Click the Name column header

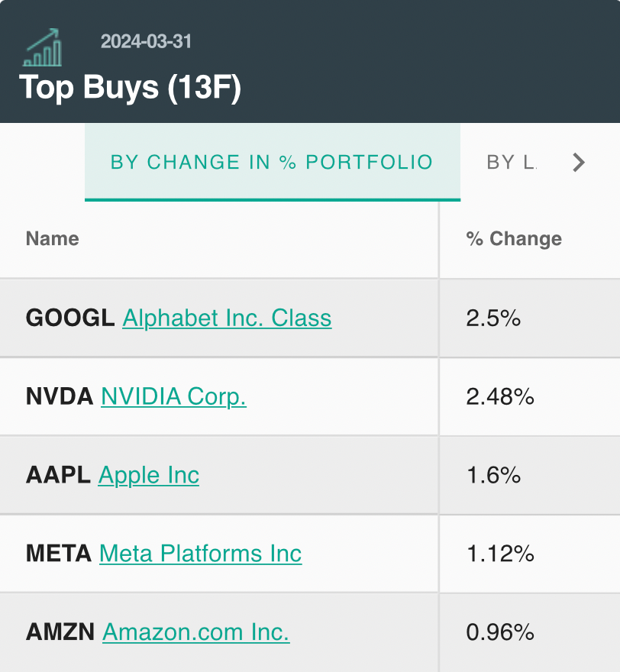[52, 238]
